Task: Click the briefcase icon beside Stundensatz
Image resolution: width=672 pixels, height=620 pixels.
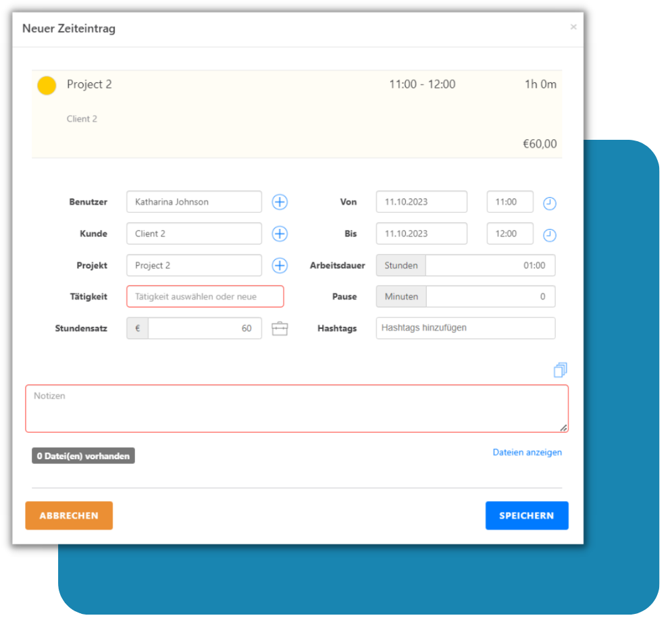Action: coord(280,329)
